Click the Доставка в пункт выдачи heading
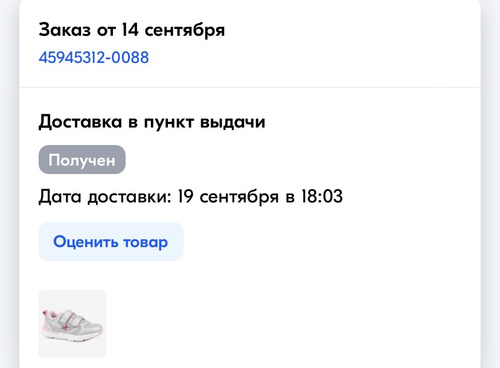This screenshot has width=500, height=368. click(x=152, y=122)
